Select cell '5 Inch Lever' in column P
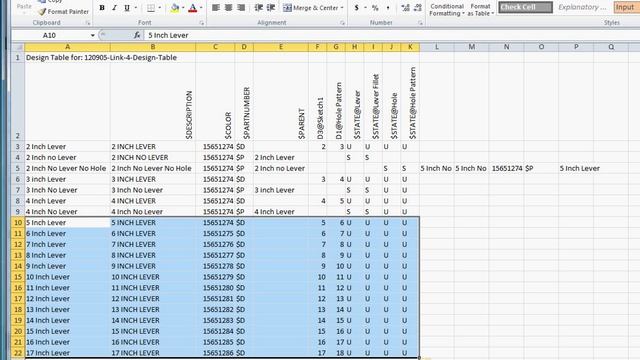 click(576, 169)
